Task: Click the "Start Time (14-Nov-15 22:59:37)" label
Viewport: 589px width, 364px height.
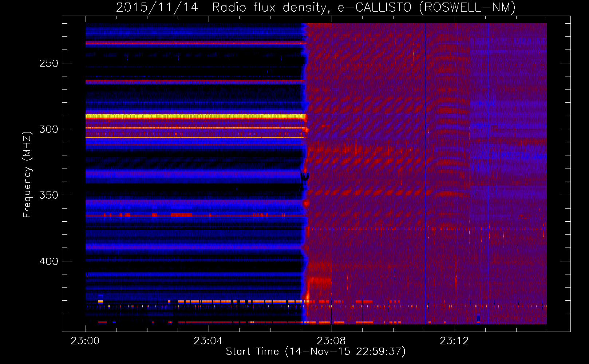Action: pos(316,352)
